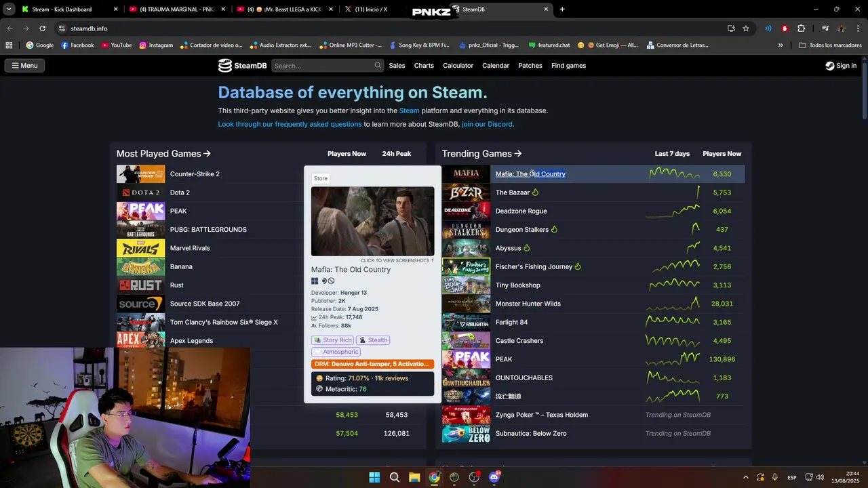868x488 pixels.
Task: View the Mafia popup screenshot image
Action: [372, 222]
